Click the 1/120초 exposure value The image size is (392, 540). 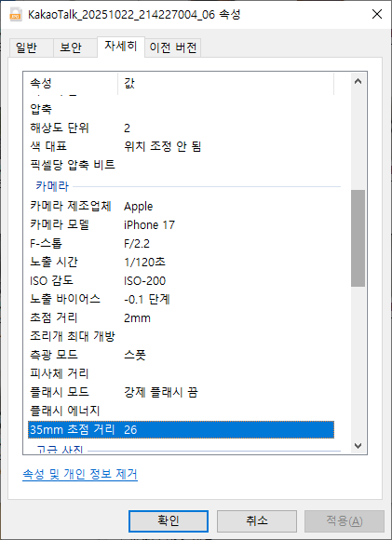coord(144,263)
